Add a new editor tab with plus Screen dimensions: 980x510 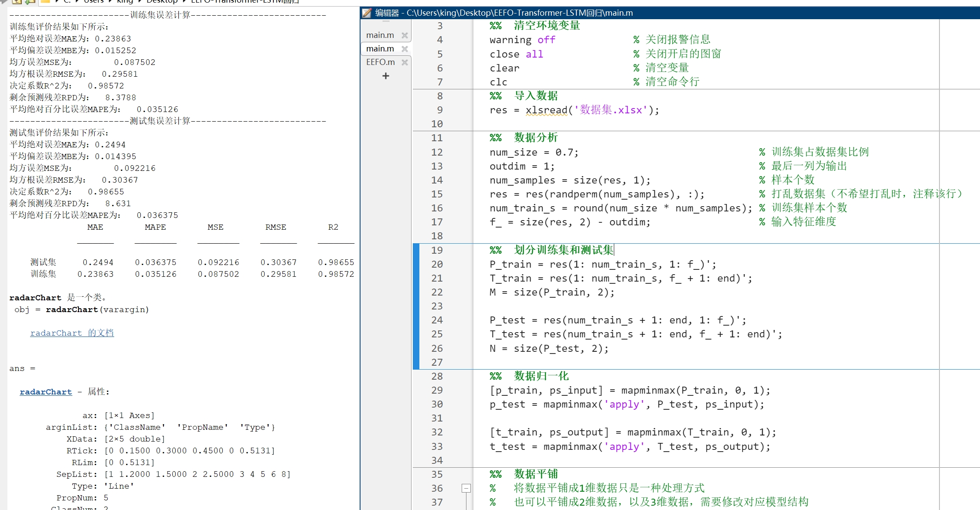pyautogui.click(x=385, y=76)
